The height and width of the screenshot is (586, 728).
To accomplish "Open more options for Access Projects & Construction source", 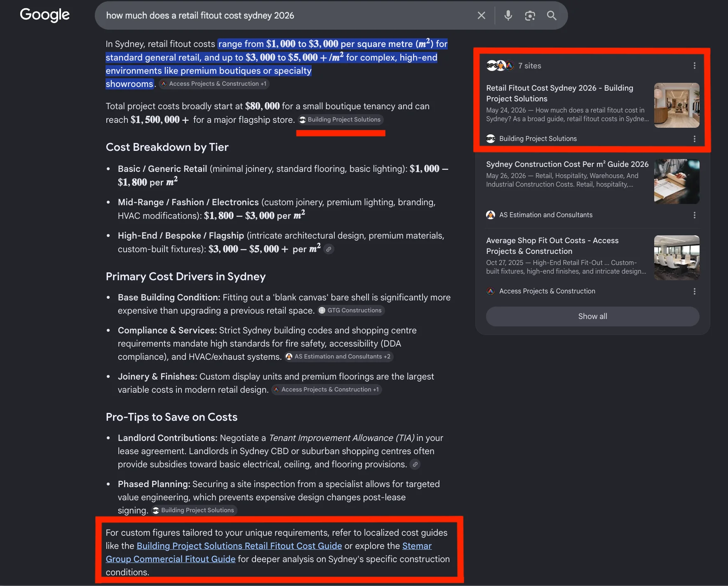I will 694,291.
